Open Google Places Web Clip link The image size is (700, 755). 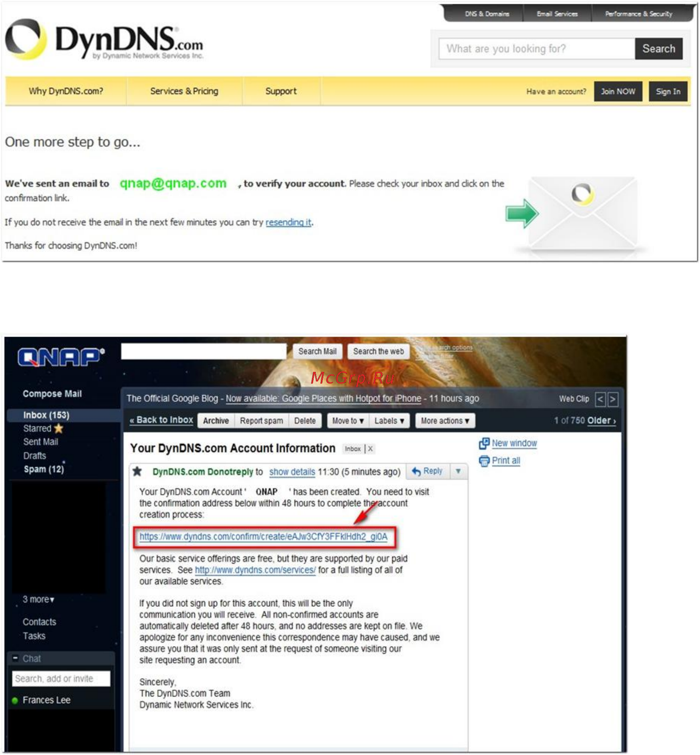tap(323, 398)
